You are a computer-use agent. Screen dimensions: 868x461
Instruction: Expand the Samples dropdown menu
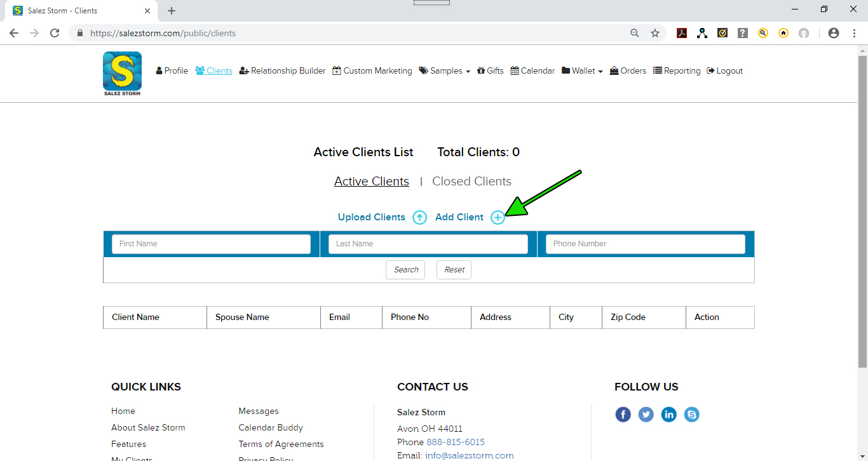(444, 71)
